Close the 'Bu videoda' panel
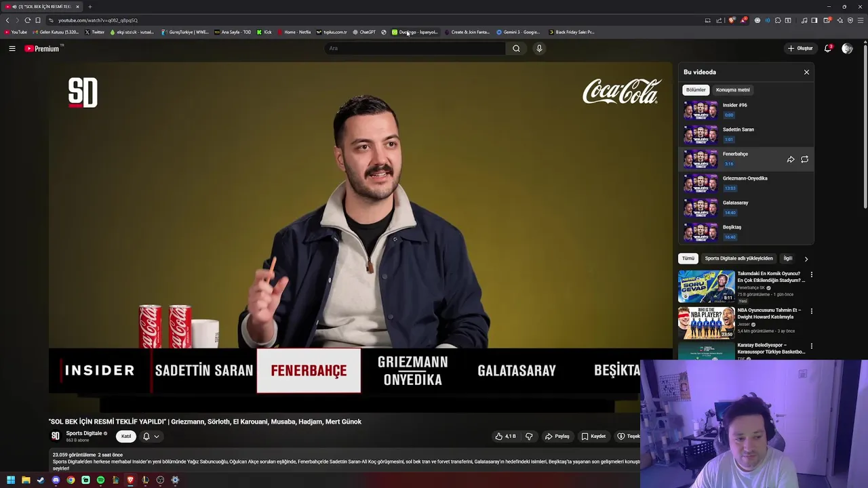868x488 pixels. point(806,72)
